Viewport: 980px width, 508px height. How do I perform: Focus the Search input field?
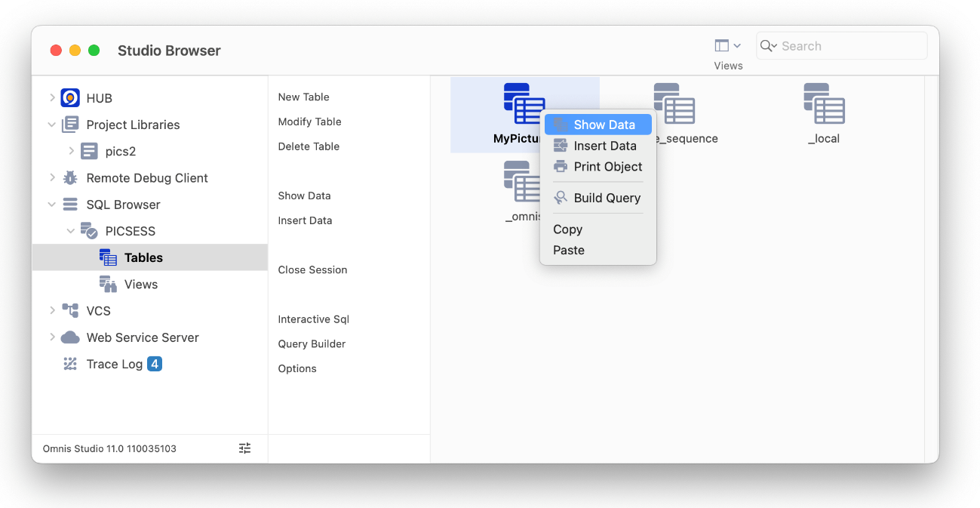pyautogui.click(x=842, y=46)
